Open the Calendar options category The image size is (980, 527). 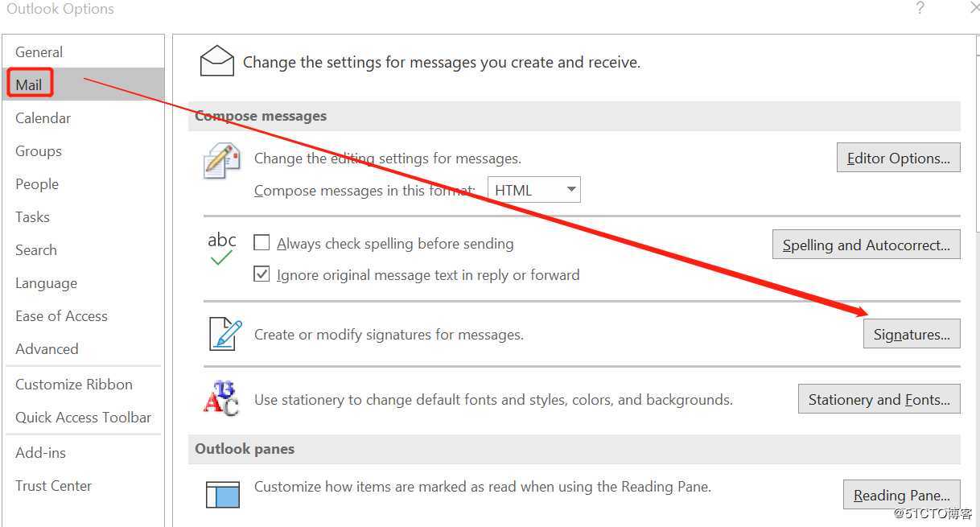click(x=84, y=117)
